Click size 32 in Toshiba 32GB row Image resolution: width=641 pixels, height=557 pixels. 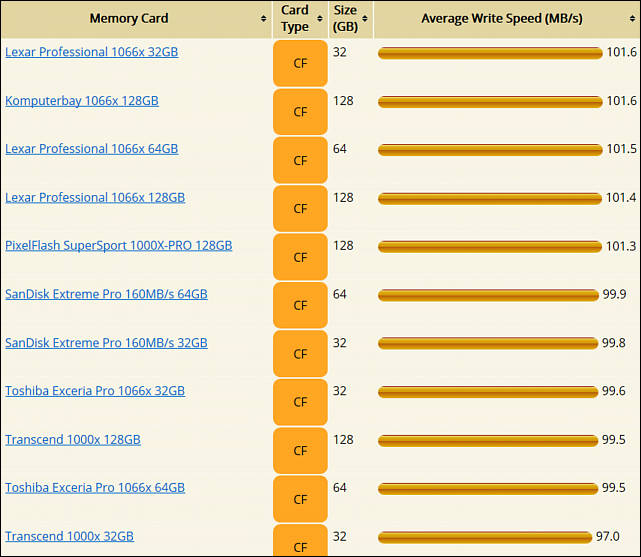(340, 391)
